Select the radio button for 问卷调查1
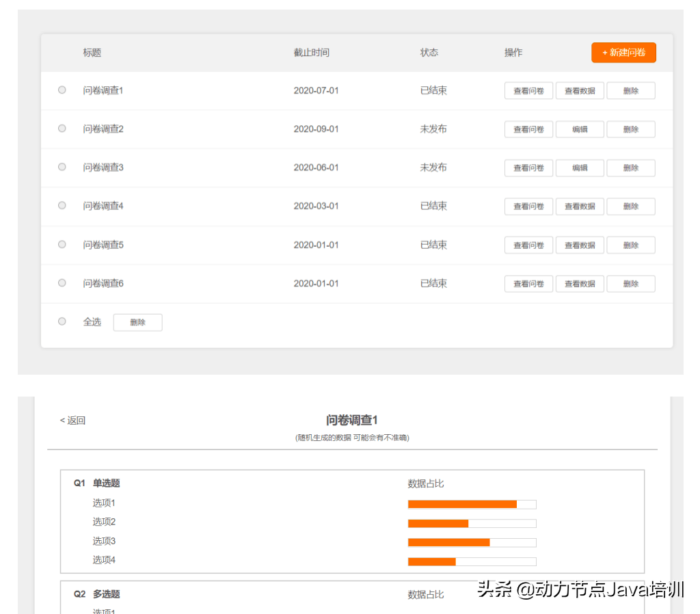 tap(62, 89)
